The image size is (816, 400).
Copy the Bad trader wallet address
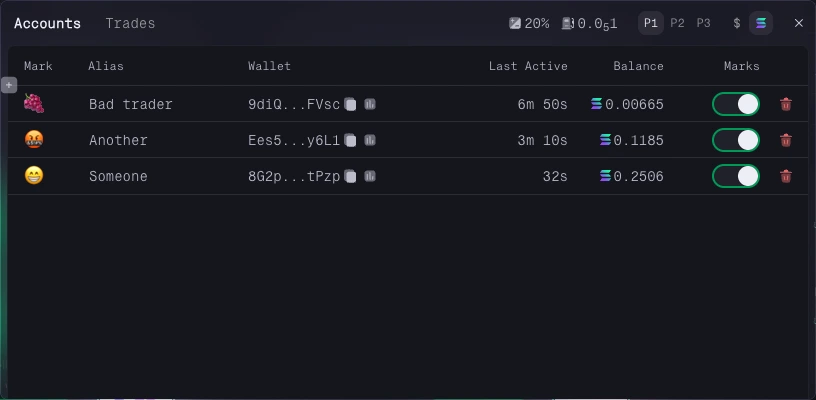tap(350, 104)
